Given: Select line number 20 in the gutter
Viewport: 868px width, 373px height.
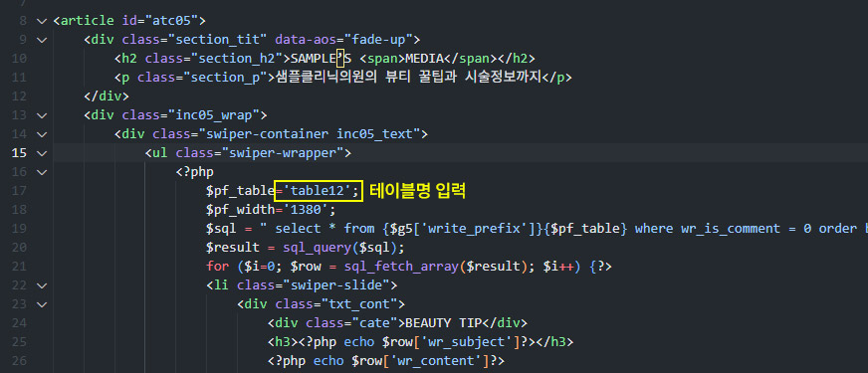Looking at the screenshot, I should point(19,248).
